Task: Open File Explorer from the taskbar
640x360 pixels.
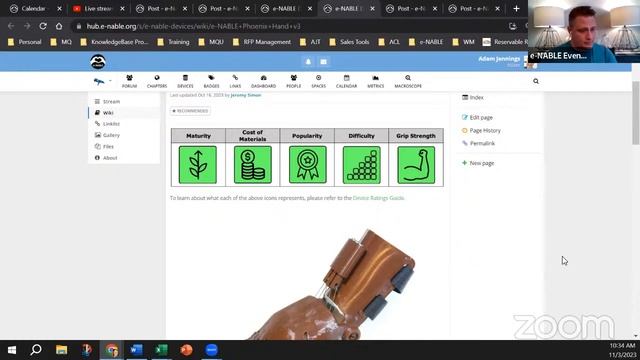Action: (62, 350)
